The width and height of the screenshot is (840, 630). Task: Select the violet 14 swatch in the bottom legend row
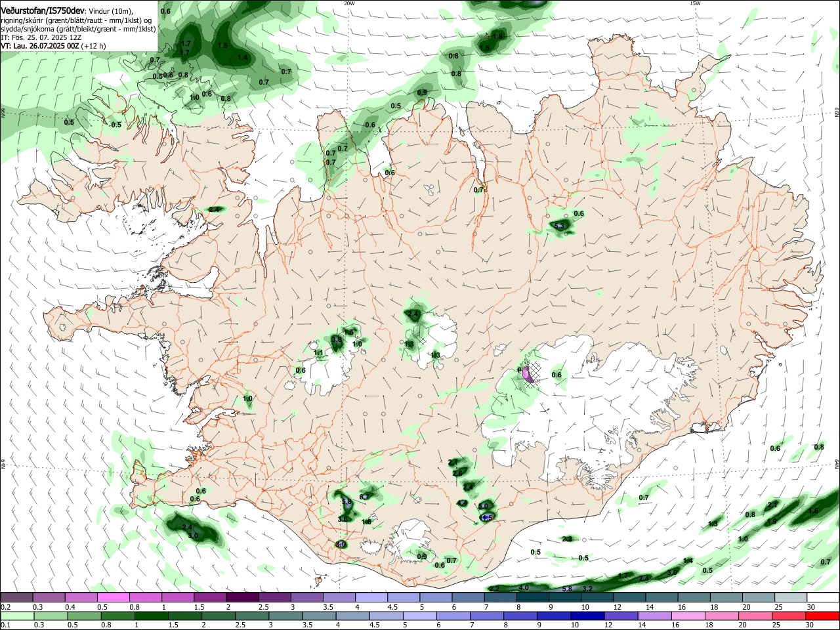click(x=654, y=616)
